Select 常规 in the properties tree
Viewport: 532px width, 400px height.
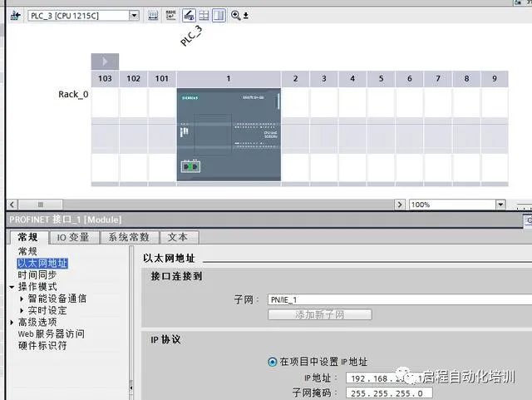point(27,252)
